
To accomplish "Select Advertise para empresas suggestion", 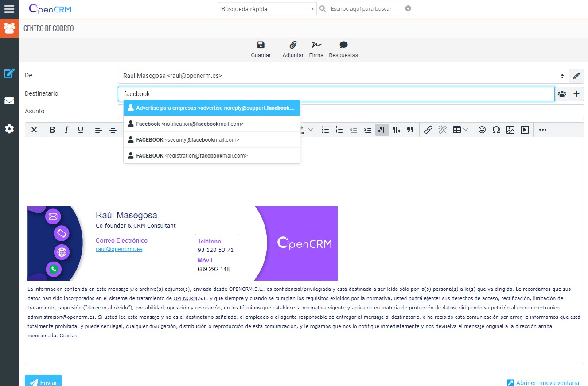I will pos(212,108).
